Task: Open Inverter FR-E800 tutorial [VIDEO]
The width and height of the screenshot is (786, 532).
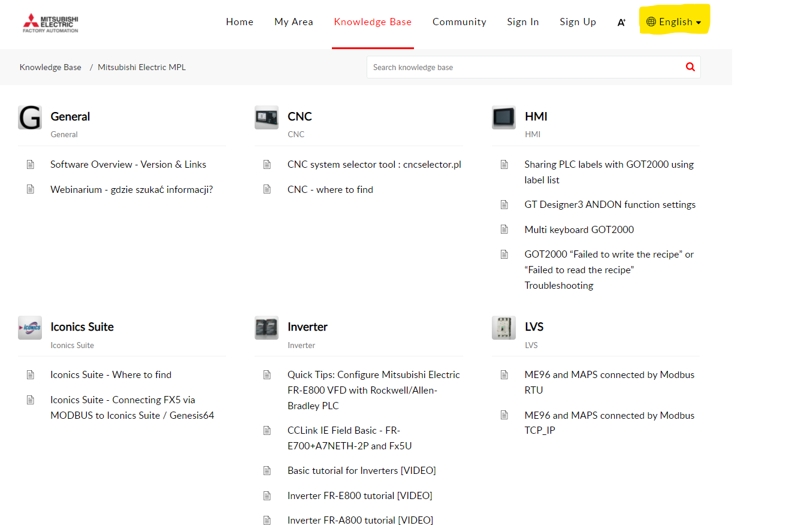Action: coord(360,495)
